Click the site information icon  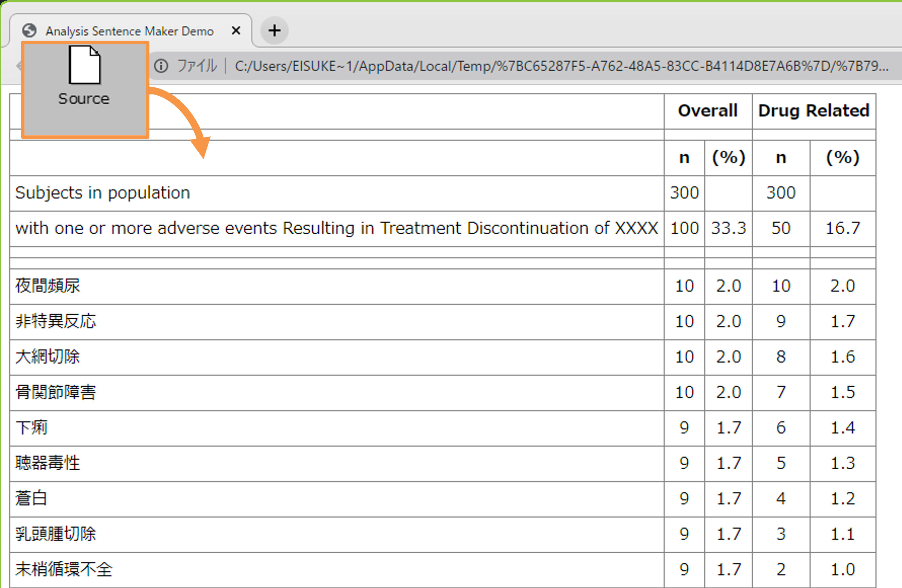[x=161, y=66]
